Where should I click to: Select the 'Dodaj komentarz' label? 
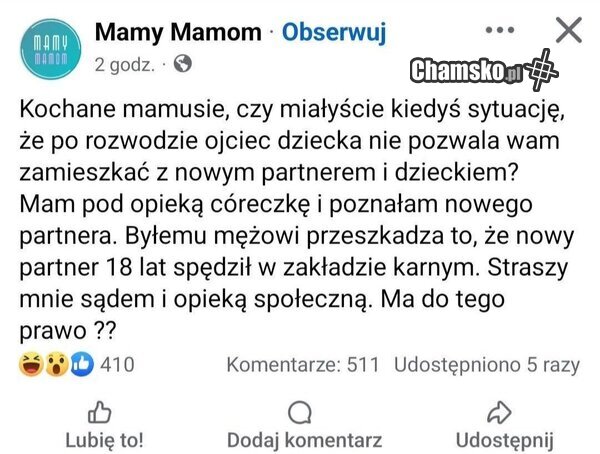(x=304, y=439)
